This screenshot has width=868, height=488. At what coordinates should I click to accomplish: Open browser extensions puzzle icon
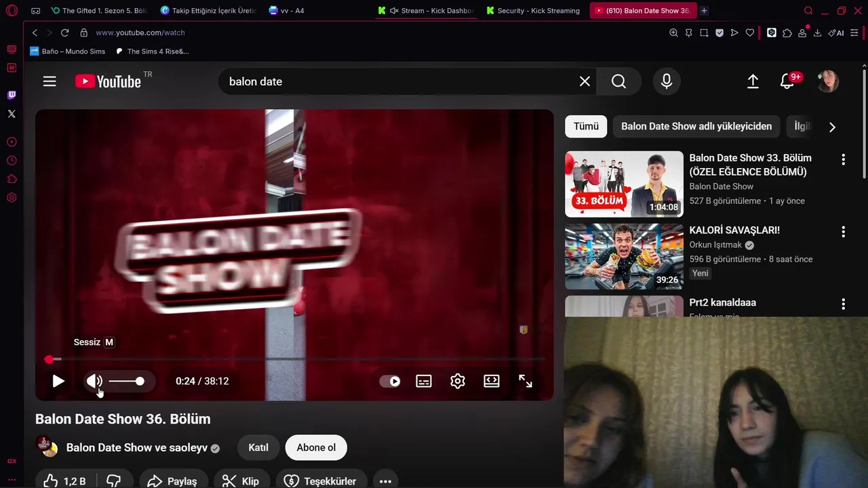click(787, 33)
